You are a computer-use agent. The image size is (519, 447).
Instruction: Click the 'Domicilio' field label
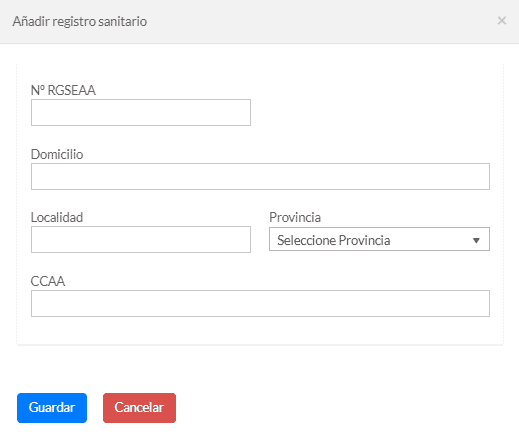click(x=57, y=154)
